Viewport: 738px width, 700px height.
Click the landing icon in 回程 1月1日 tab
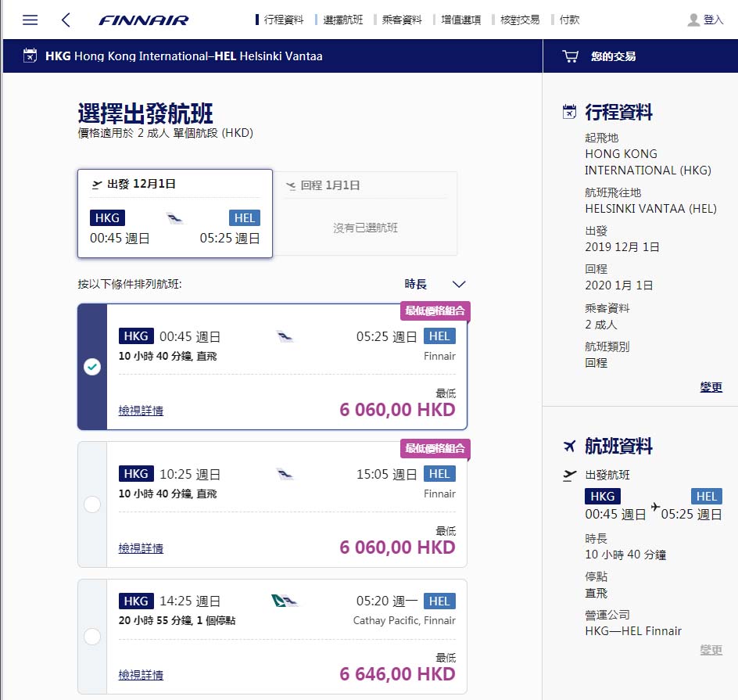pos(291,185)
